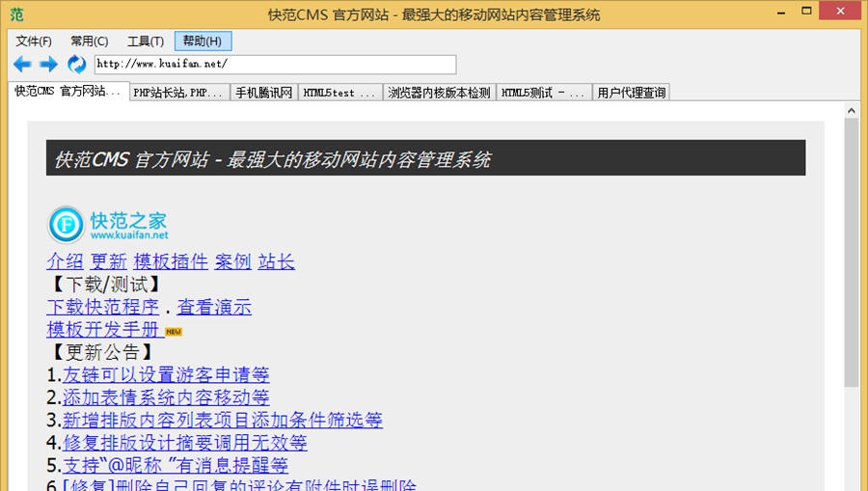Image resolution: width=868 pixels, height=491 pixels.
Task: Close the window with red X
Action: tap(840, 11)
